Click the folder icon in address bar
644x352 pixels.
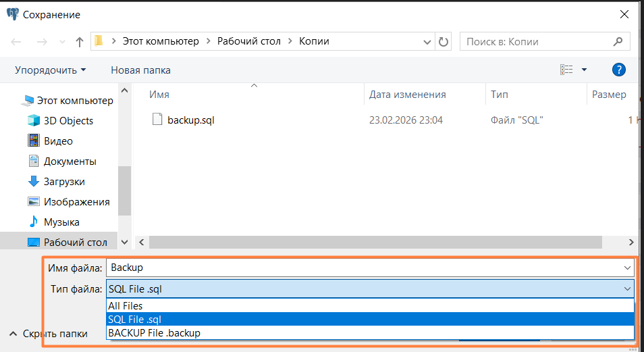99,41
